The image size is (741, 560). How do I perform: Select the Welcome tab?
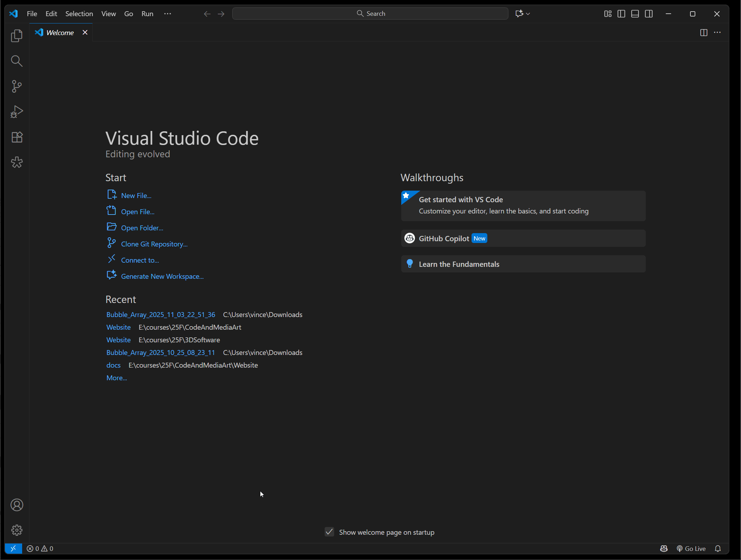[60, 32]
